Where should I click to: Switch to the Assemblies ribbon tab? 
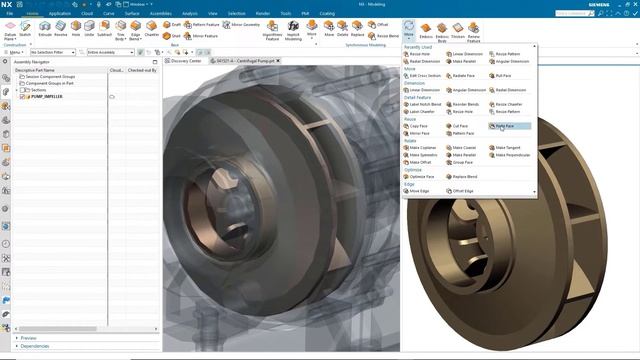click(x=160, y=13)
